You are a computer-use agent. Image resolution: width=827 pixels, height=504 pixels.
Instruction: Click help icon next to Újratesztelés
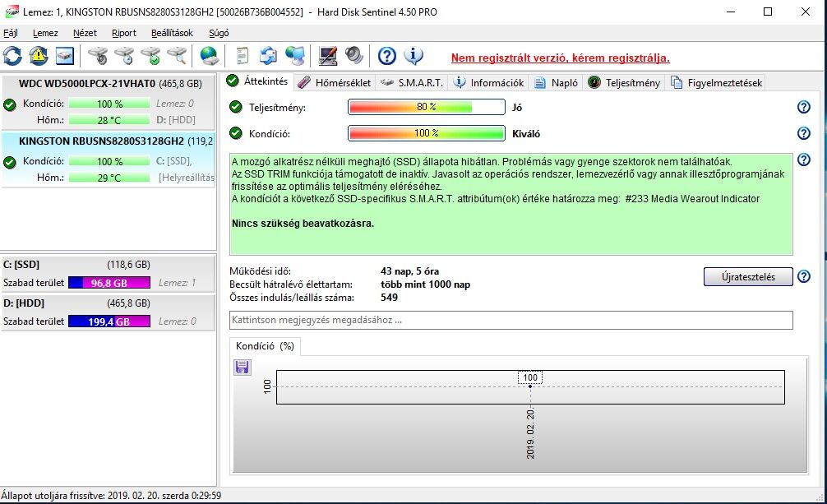(x=804, y=276)
